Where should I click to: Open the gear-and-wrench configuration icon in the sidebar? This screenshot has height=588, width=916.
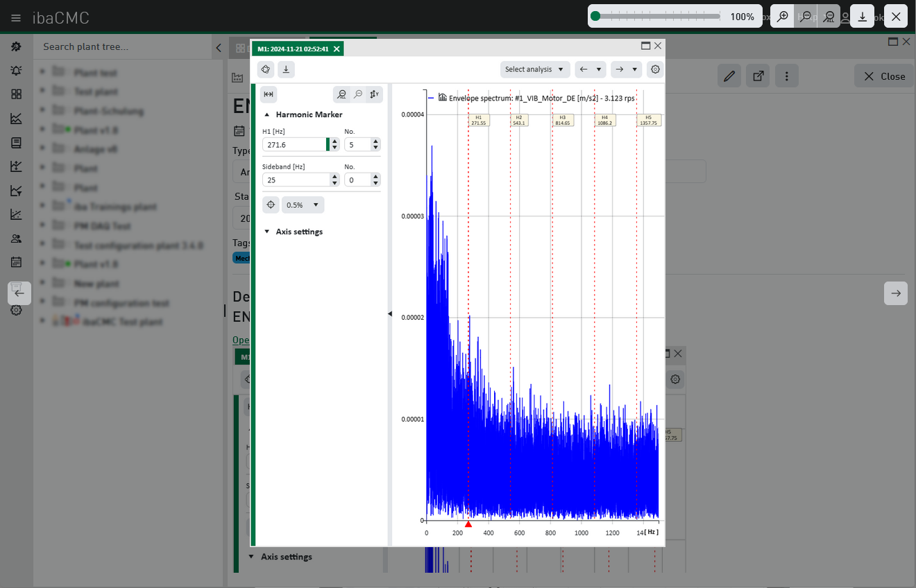(16, 46)
